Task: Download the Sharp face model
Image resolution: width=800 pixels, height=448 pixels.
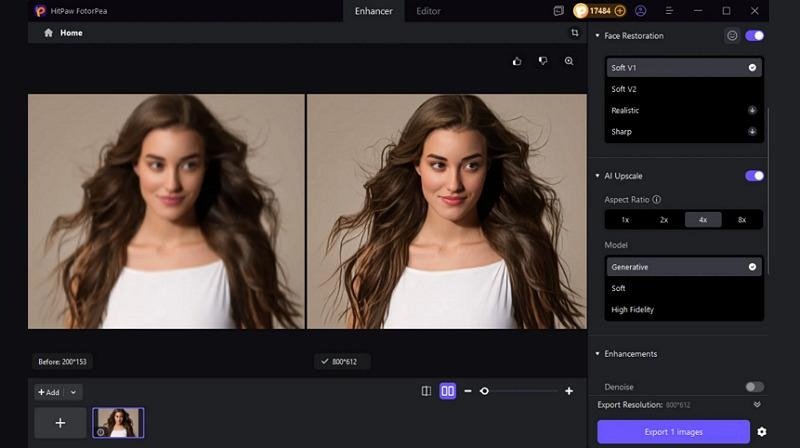Action: point(752,132)
